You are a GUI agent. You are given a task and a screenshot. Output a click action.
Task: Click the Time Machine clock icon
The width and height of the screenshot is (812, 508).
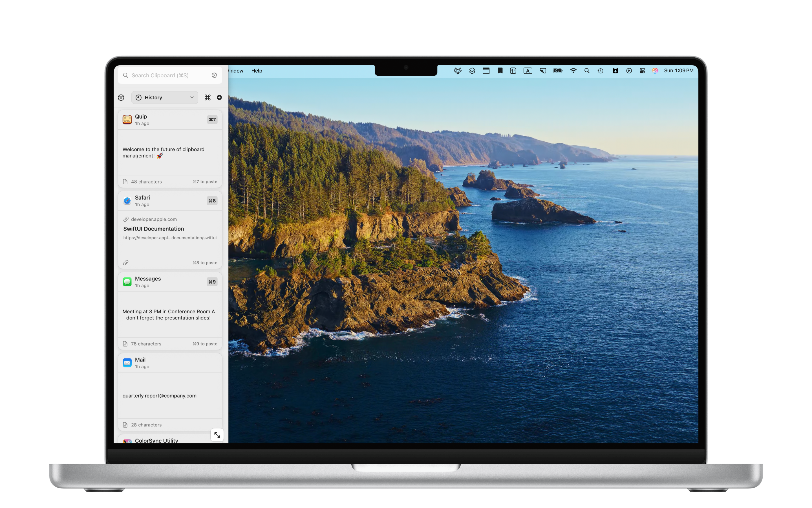[601, 71]
